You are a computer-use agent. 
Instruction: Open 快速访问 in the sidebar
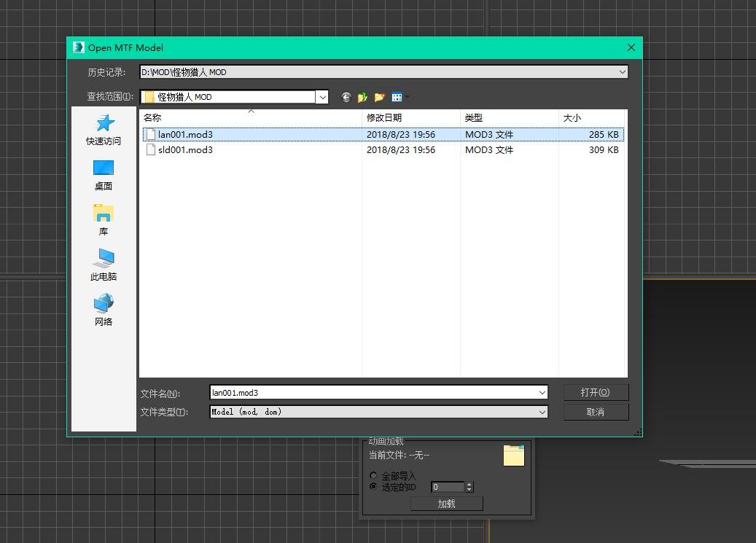click(x=104, y=130)
